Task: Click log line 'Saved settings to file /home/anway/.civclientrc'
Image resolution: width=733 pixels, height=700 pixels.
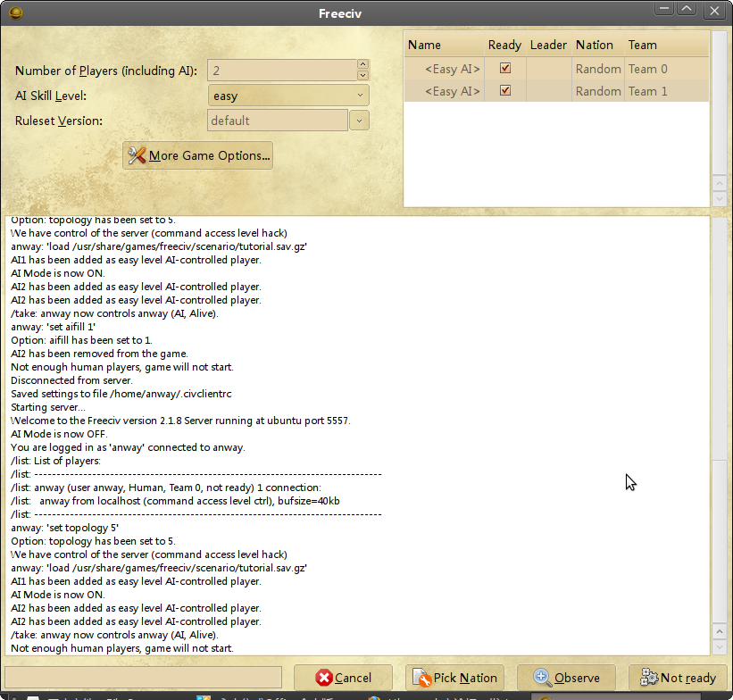Action: 121,394
